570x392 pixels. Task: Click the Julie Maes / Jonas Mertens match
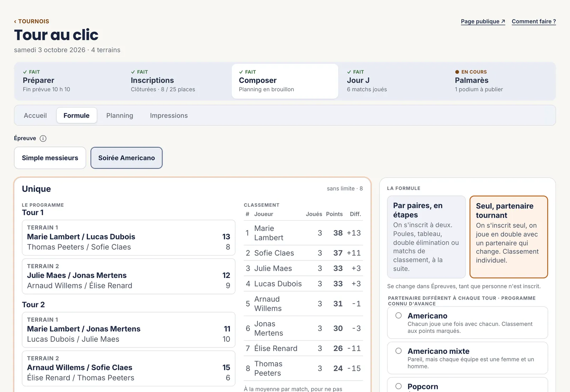[129, 276]
